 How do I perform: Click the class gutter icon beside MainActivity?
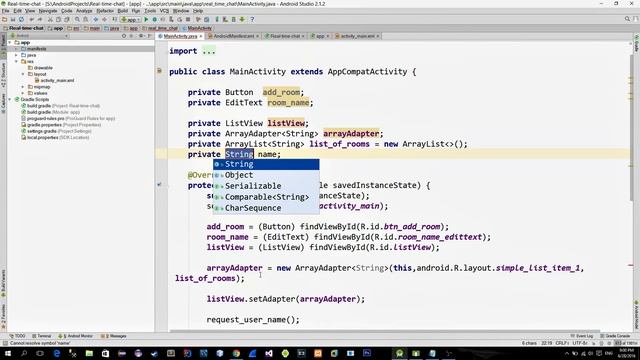point(159,71)
